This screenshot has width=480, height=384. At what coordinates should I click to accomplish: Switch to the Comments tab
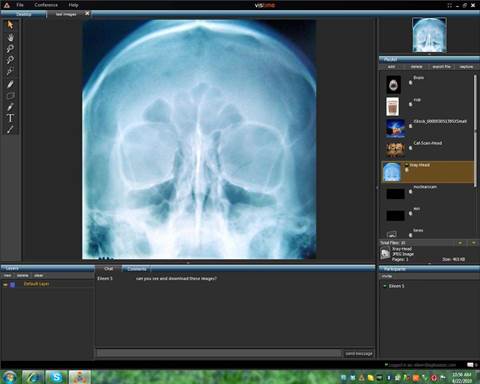click(x=137, y=269)
